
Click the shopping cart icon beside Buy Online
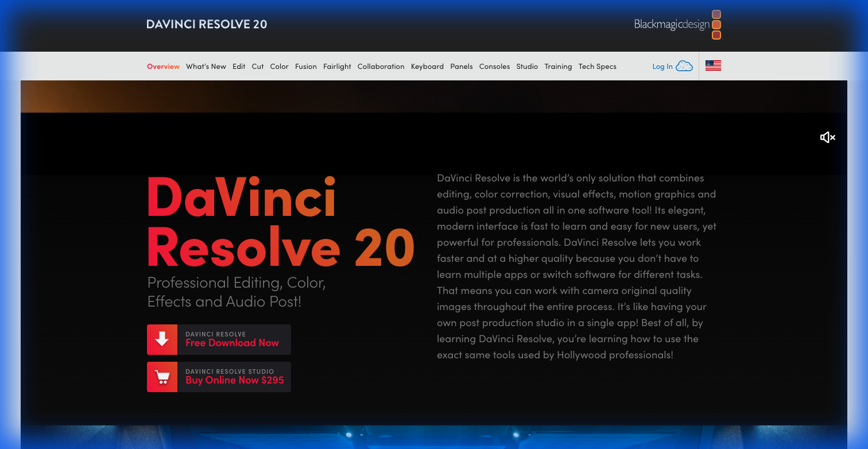[x=162, y=377]
